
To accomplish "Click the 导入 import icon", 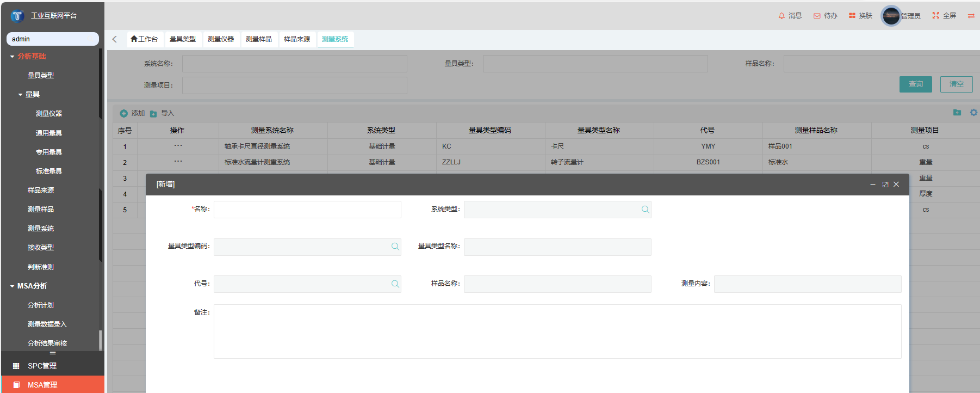I will [x=153, y=113].
